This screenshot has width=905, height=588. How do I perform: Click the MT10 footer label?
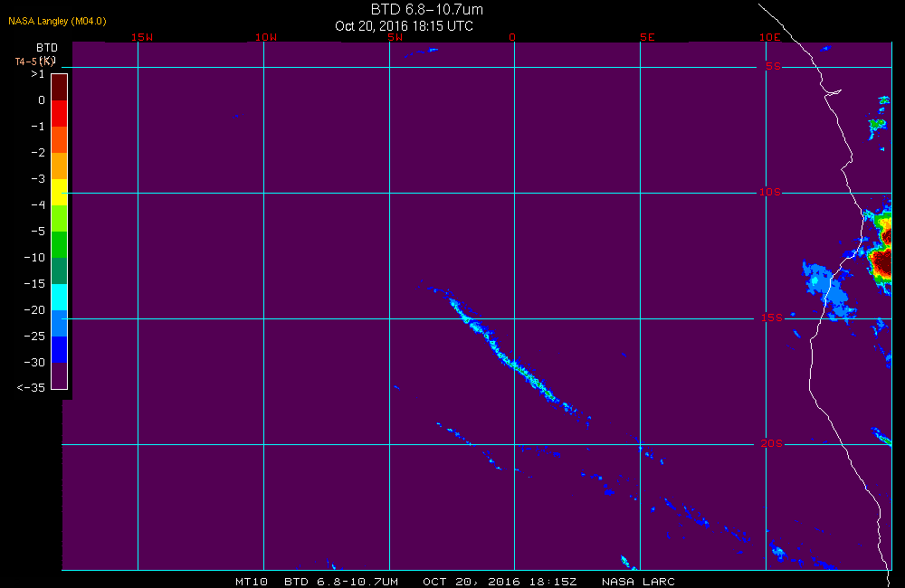252,582
